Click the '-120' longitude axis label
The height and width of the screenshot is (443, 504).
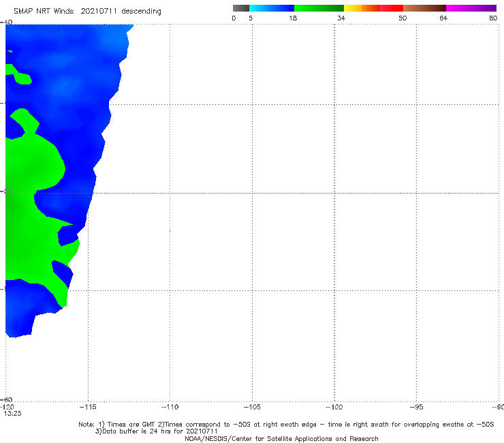pos(7,408)
